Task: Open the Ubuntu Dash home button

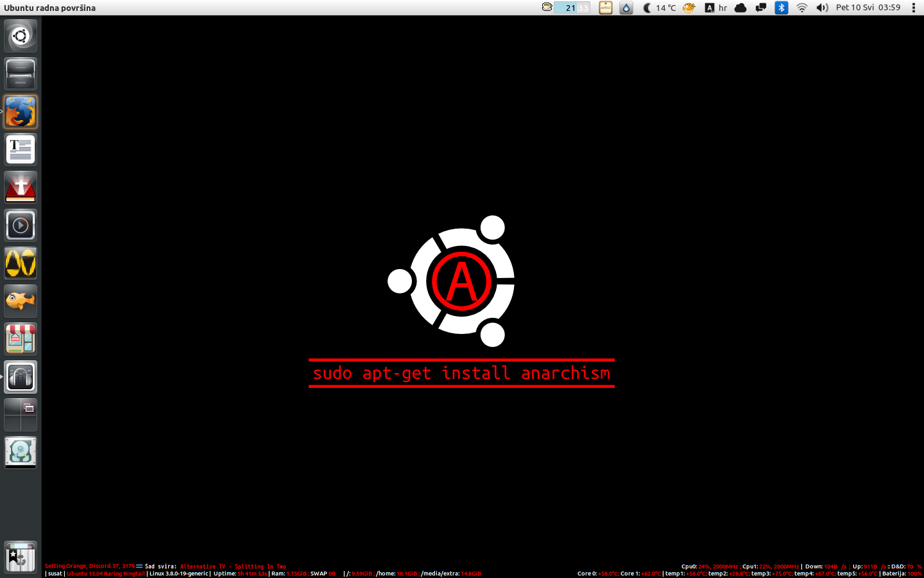Action: point(21,36)
